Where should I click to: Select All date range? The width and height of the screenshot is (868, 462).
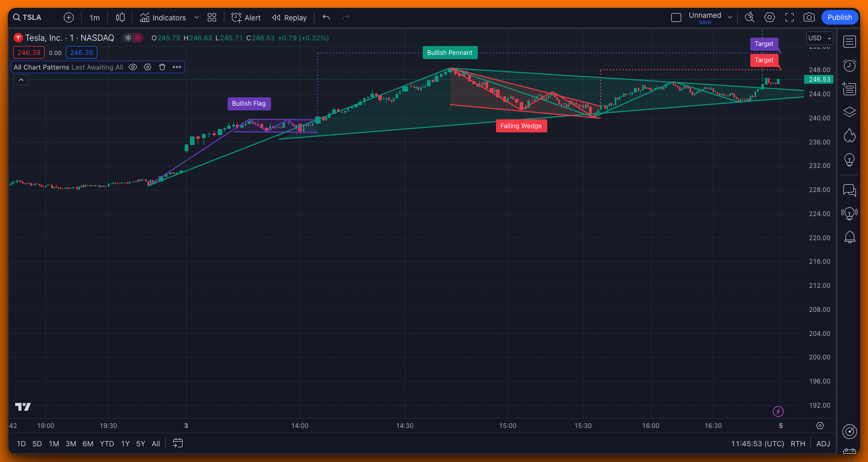coord(156,444)
